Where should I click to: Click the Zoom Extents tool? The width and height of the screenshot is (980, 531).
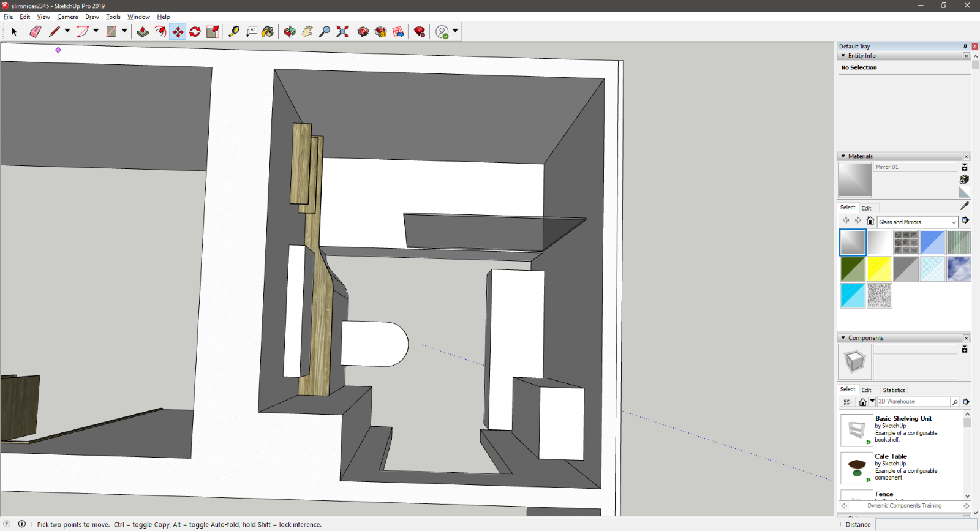[342, 32]
